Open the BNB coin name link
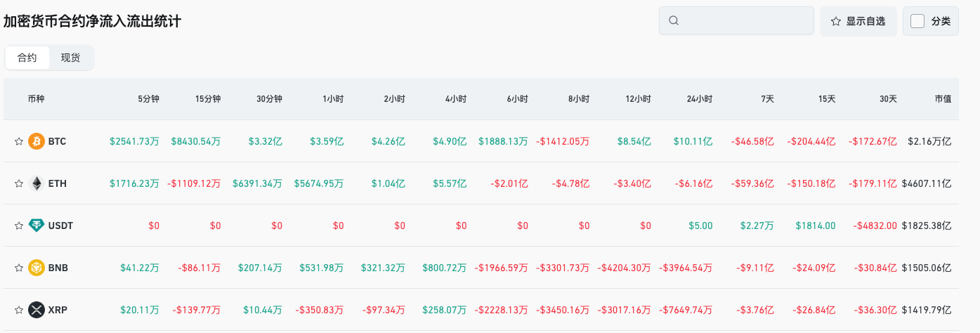This screenshot has width=980, height=333. pyautogui.click(x=58, y=268)
